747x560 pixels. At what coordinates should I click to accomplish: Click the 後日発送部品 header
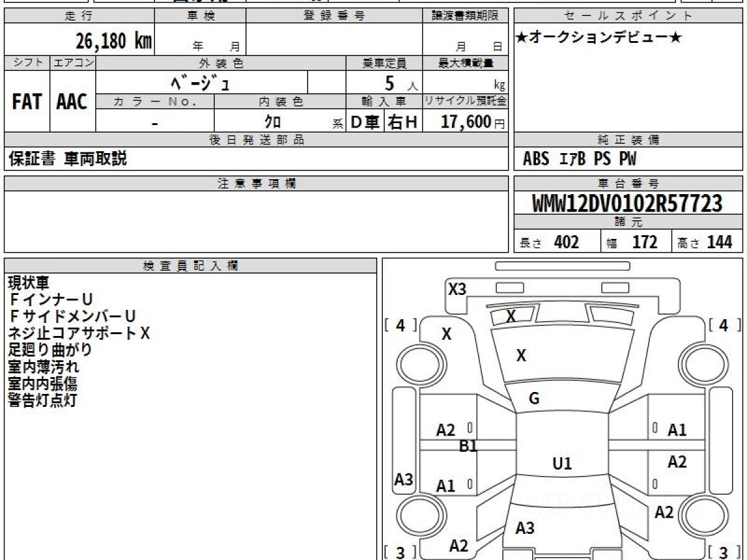(x=256, y=140)
